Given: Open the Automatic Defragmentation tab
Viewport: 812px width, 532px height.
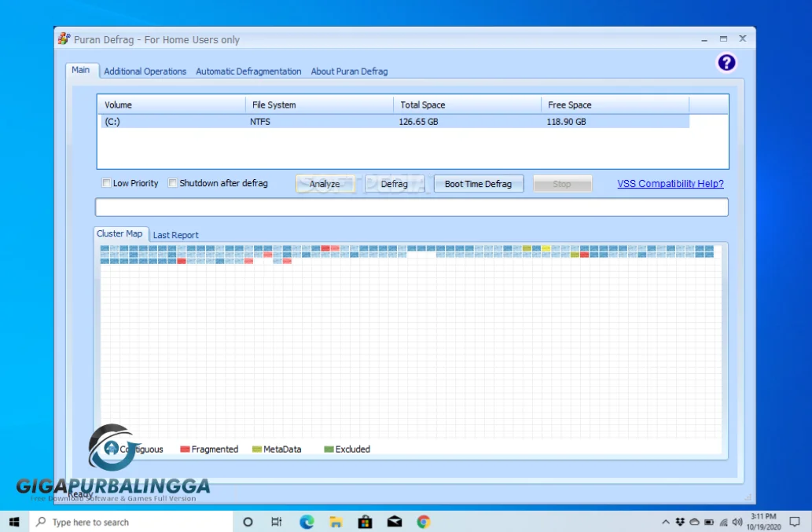Looking at the screenshot, I should pos(248,71).
